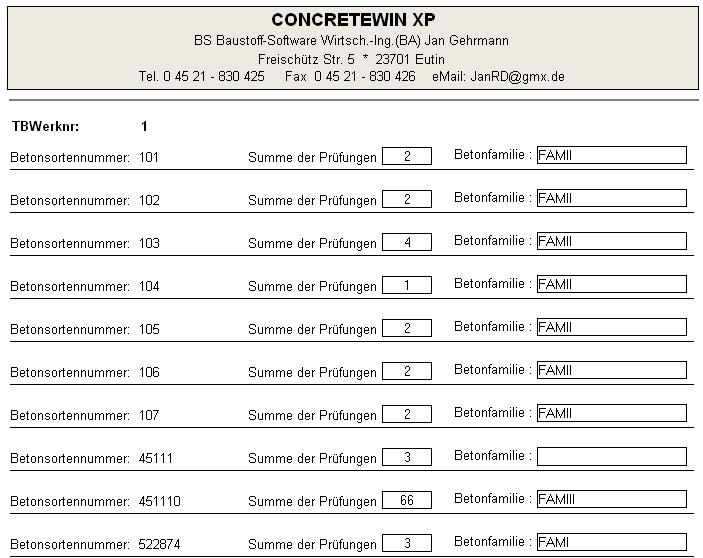Click Summe der Prüfungen field for sort 106
703x558 pixels.
(407, 371)
